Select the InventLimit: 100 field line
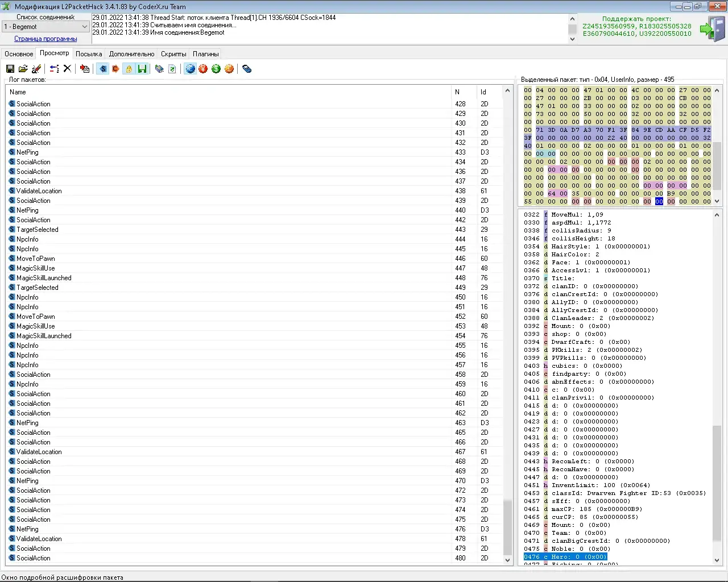Viewport: 728px width, 582px height. pyautogui.click(x=587, y=485)
